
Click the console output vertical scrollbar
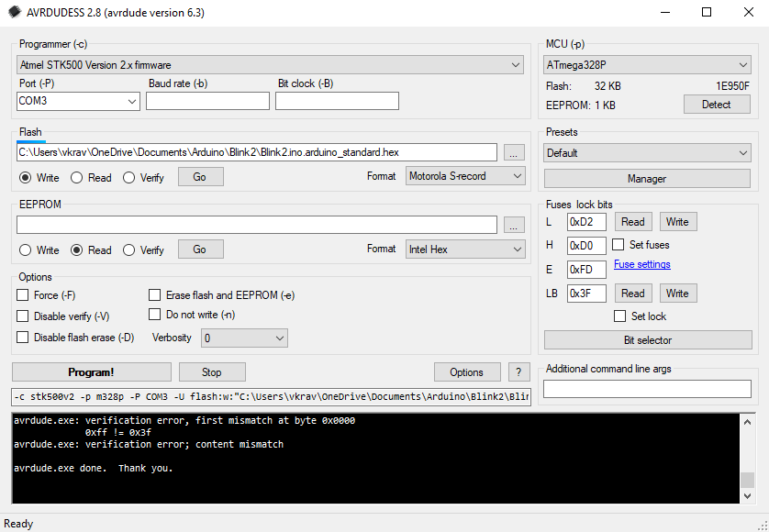pyautogui.click(x=747, y=459)
